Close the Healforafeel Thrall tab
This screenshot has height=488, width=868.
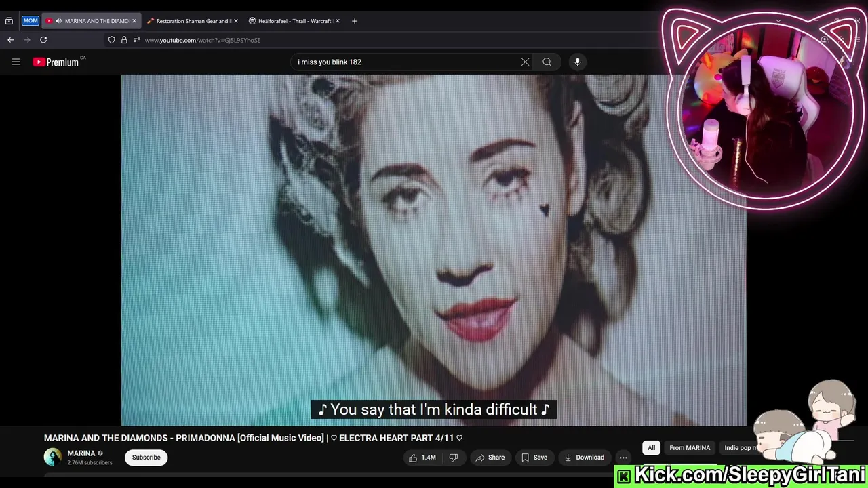click(x=338, y=21)
